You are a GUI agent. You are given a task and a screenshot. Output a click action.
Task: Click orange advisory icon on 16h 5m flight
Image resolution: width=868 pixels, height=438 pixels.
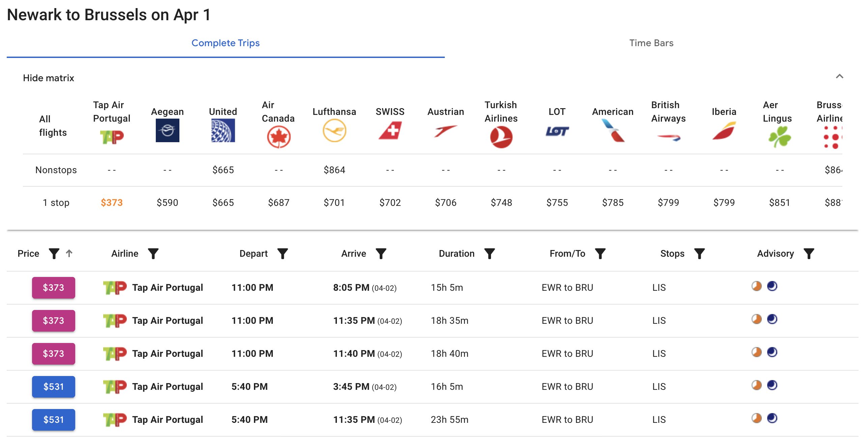(x=757, y=385)
